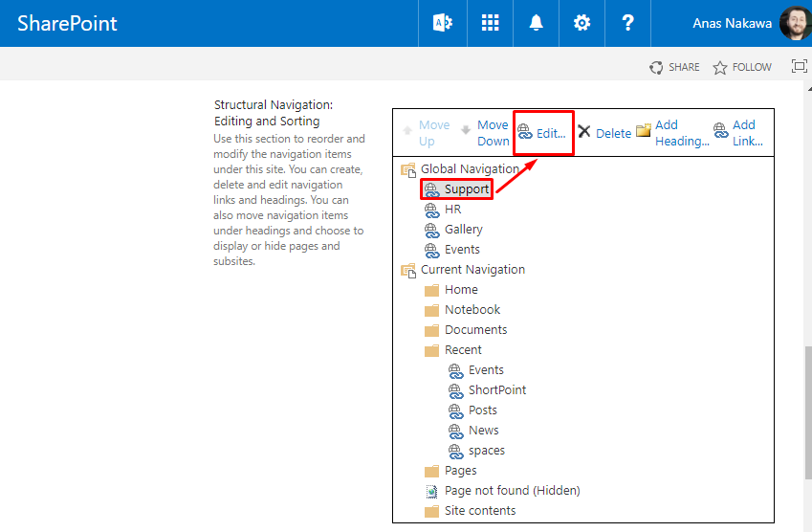Screen dimensions: 812x532
Task: Click Anas Nakawa profile picture
Action: [796, 23]
